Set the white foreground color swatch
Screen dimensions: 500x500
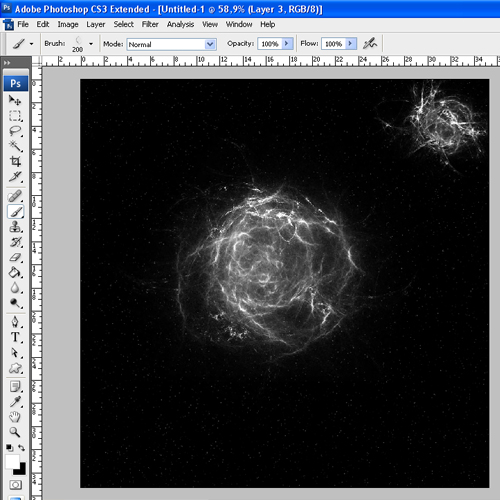click(12, 462)
